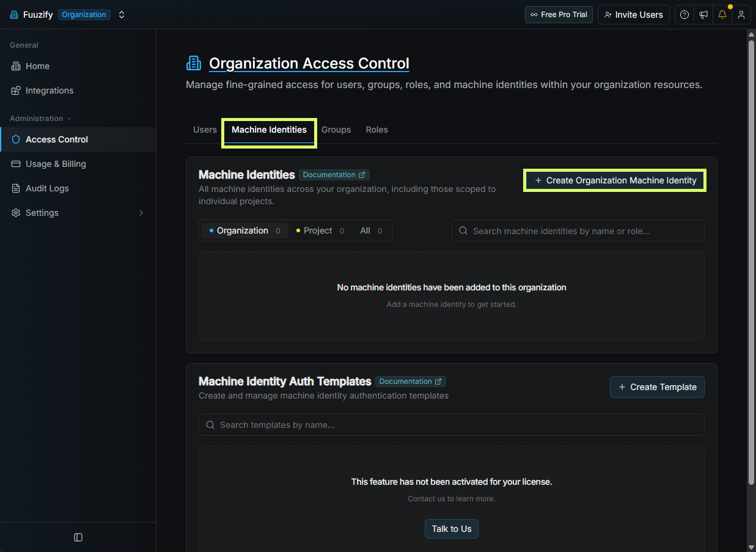Click the Organization Access Control header icon
This screenshot has width=756, height=552.
[x=194, y=63]
